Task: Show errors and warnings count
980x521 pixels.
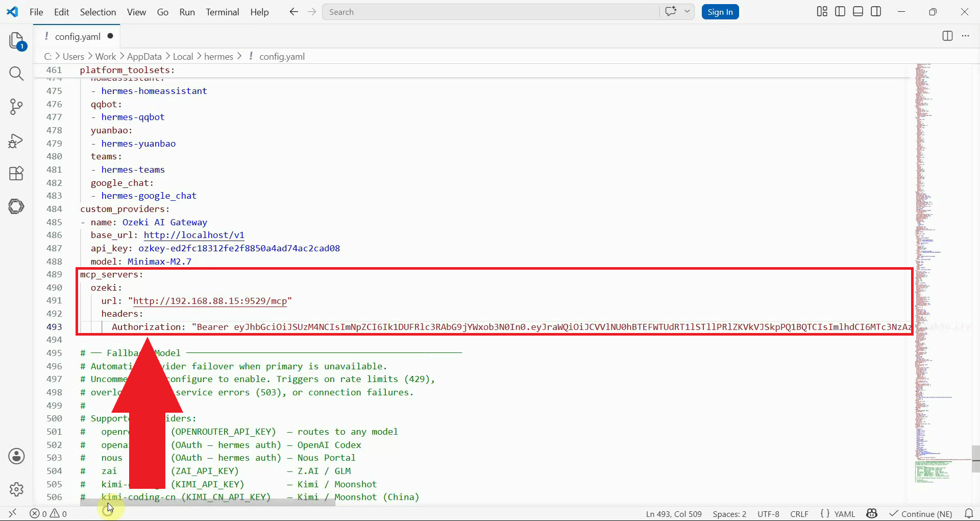Action: [48, 514]
